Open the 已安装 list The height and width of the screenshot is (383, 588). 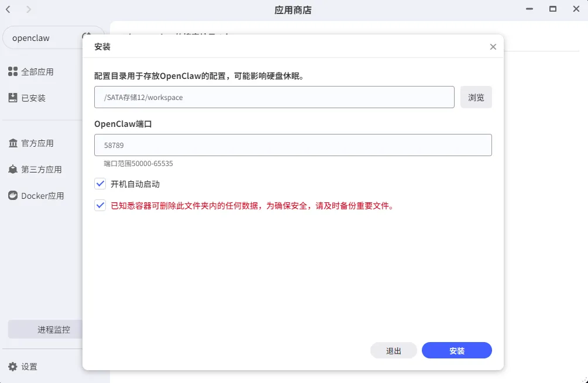[x=27, y=98]
